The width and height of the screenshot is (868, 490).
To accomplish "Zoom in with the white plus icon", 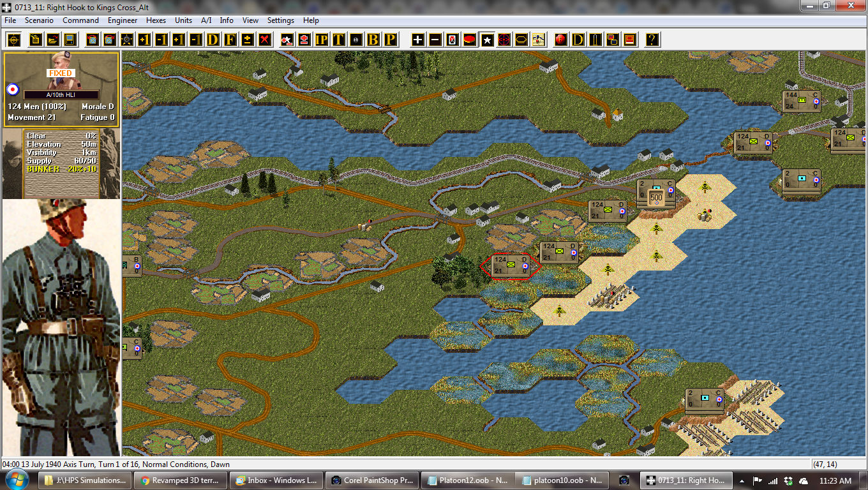I will (417, 40).
